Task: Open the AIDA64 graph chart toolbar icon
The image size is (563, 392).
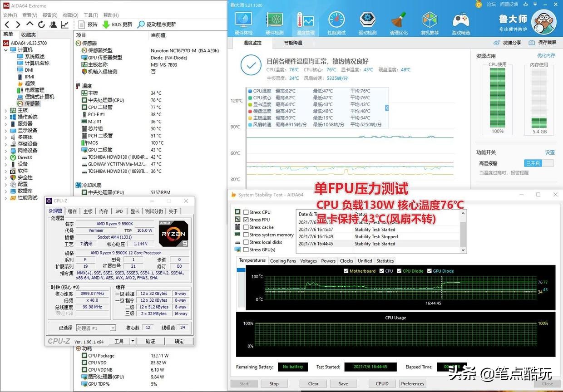Action: pos(65,24)
